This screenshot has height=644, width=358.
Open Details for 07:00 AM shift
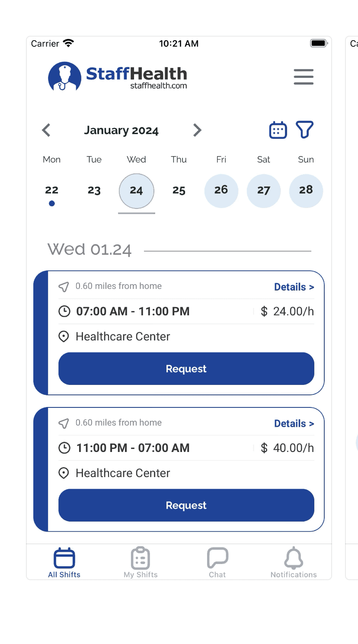pos(294,287)
